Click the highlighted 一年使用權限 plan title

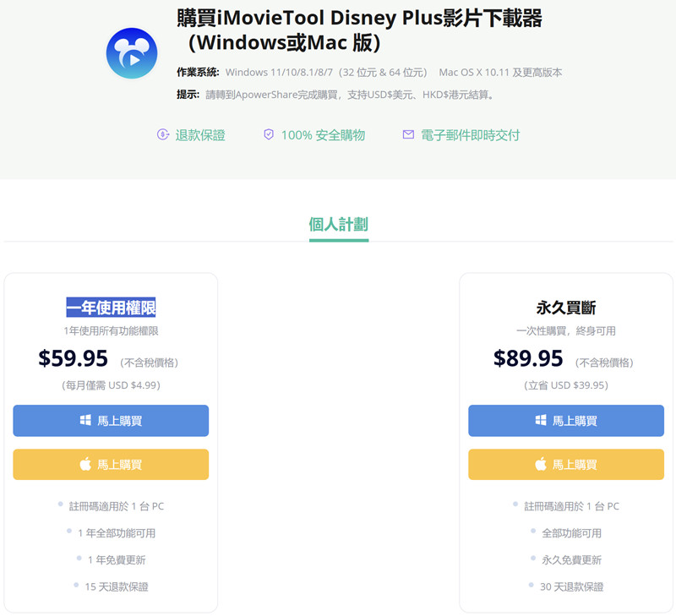pyautogui.click(x=111, y=308)
